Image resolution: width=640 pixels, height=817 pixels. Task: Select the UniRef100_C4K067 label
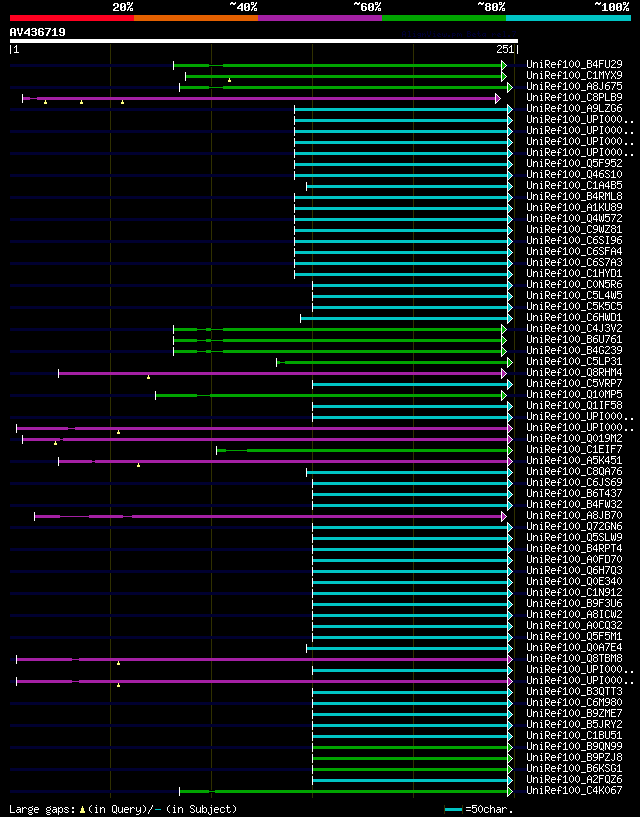(x=574, y=790)
